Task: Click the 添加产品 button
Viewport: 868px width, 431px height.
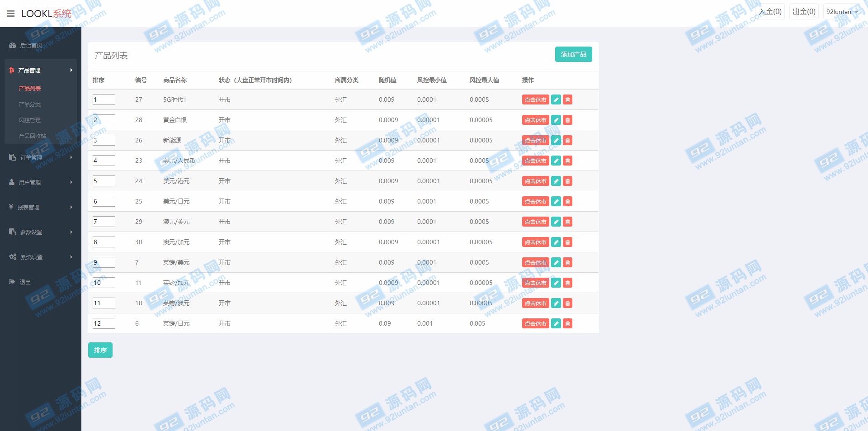Action: [x=573, y=54]
